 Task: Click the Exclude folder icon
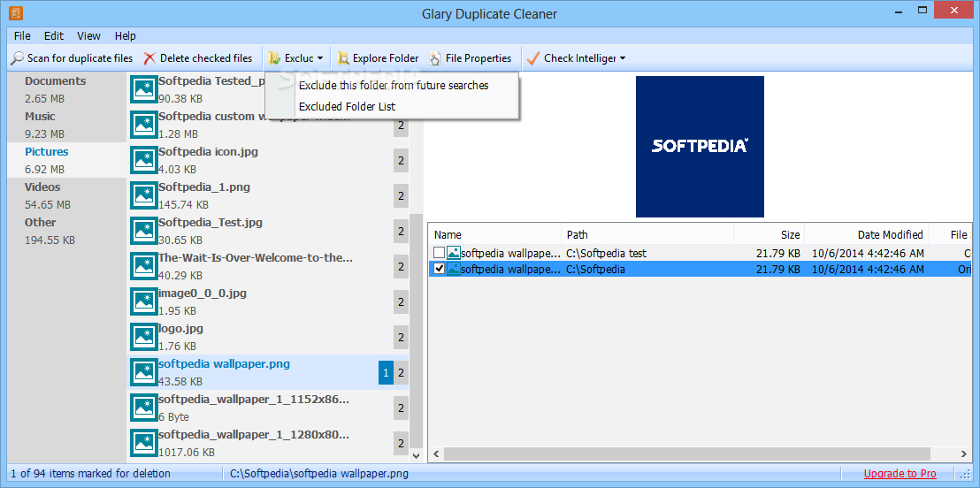pyautogui.click(x=274, y=58)
